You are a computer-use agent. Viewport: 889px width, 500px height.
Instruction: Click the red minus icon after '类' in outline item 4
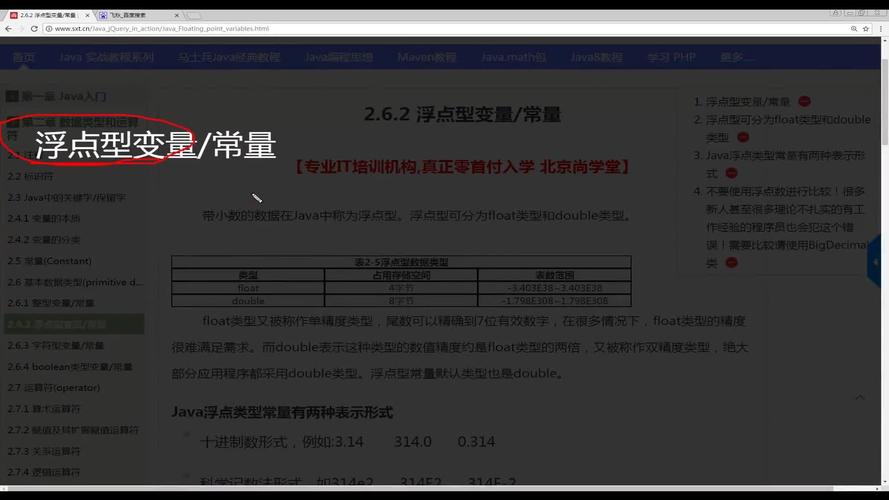point(731,262)
